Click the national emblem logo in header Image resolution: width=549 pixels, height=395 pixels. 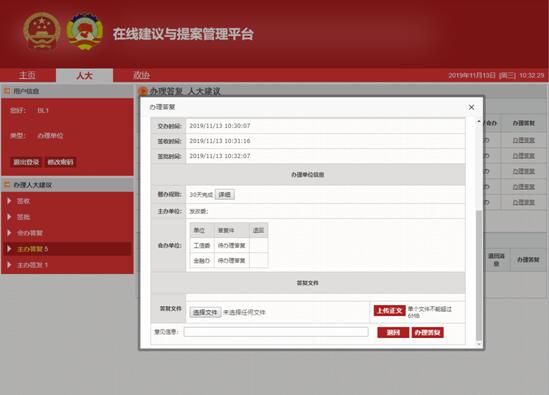41,31
